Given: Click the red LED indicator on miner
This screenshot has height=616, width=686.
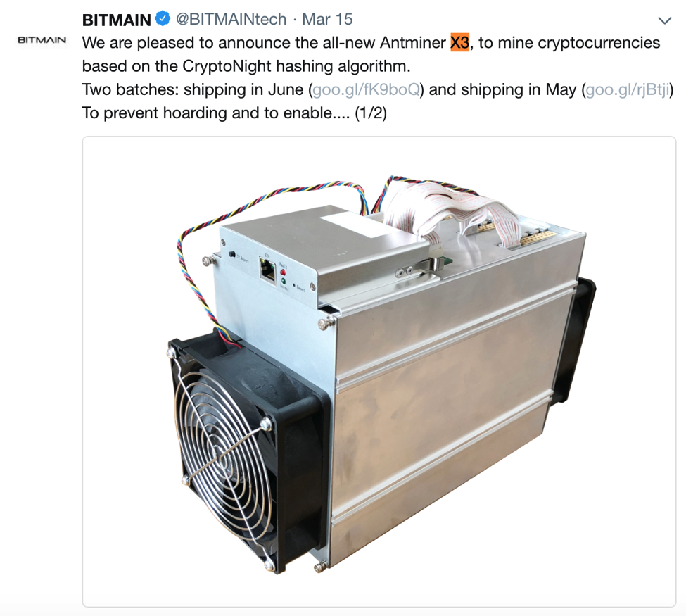Looking at the screenshot, I should point(283,272).
